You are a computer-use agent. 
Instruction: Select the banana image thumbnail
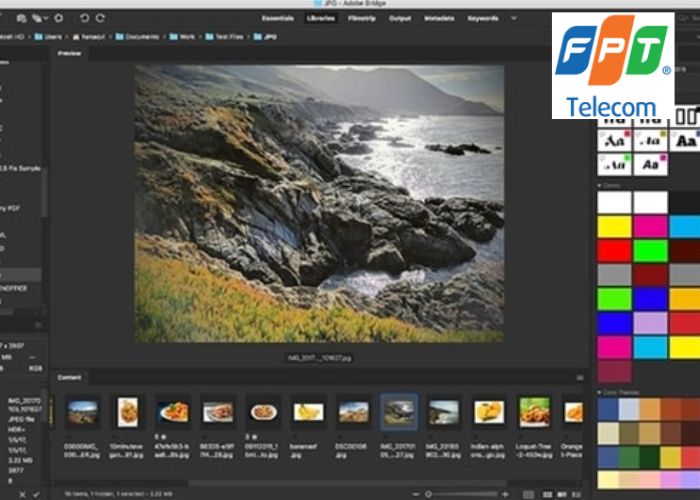[309, 411]
